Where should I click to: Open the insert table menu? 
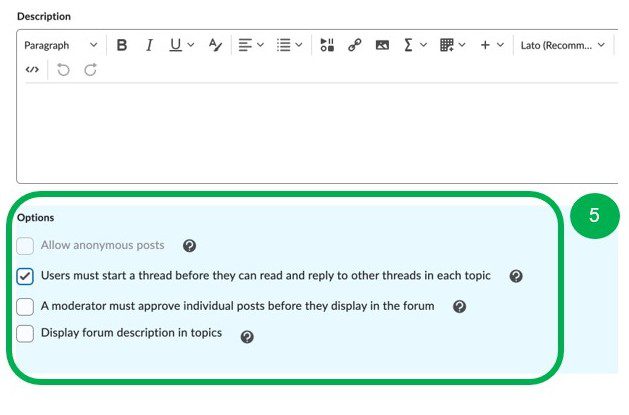(x=451, y=45)
